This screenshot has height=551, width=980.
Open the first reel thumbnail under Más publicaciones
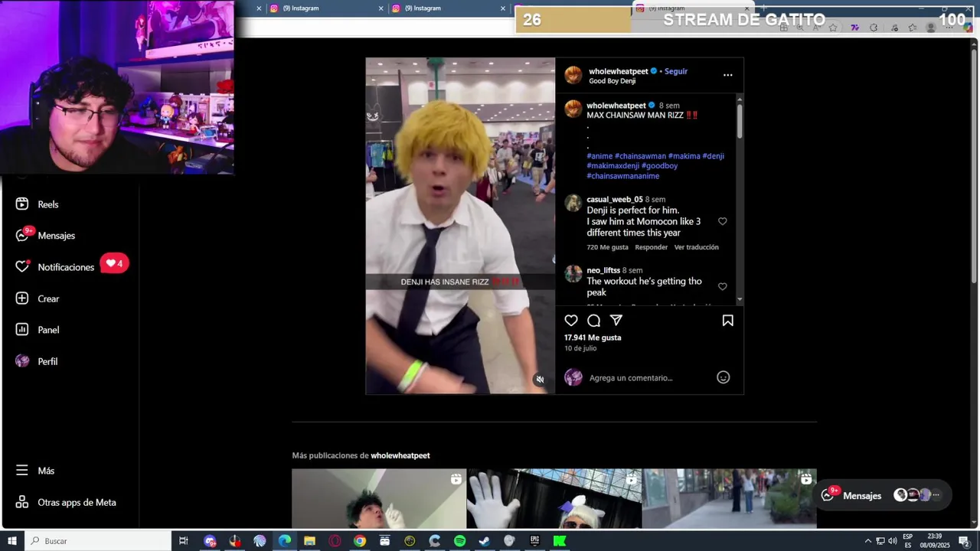[379, 499]
